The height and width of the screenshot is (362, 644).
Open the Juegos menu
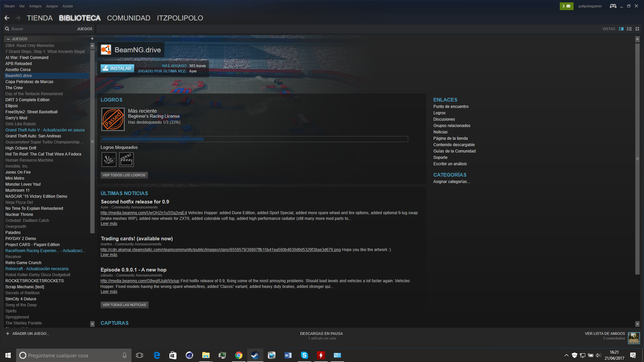click(52, 6)
